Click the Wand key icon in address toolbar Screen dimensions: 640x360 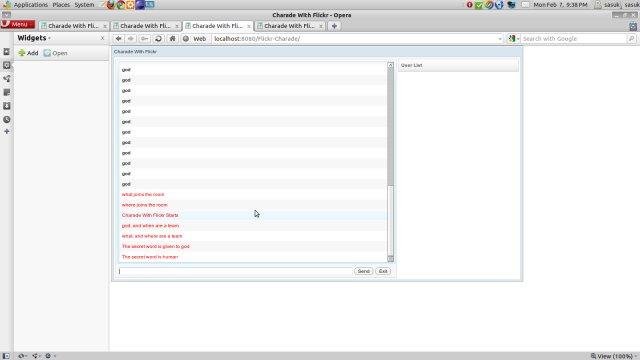[144, 39]
